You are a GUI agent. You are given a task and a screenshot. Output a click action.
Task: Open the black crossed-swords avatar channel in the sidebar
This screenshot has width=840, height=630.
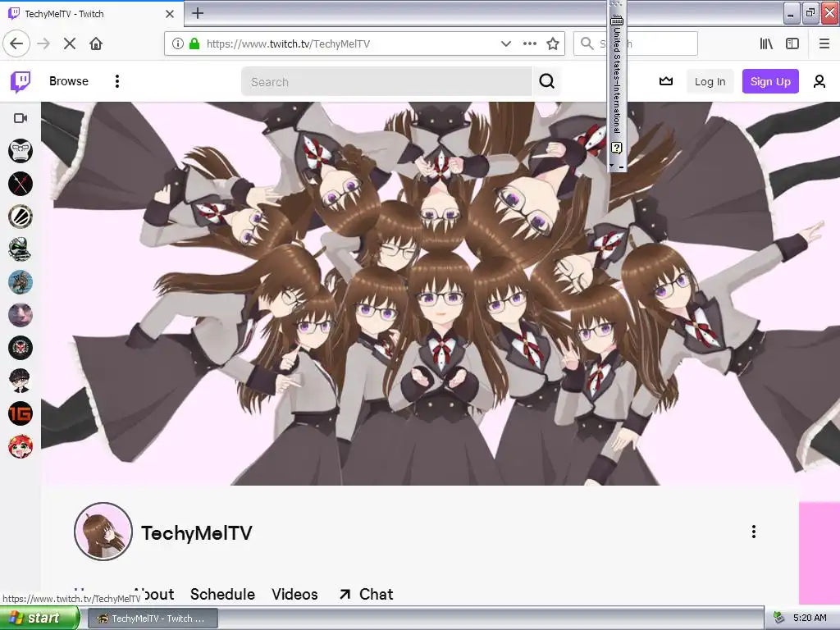pyautogui.click(x=21, y=184)
